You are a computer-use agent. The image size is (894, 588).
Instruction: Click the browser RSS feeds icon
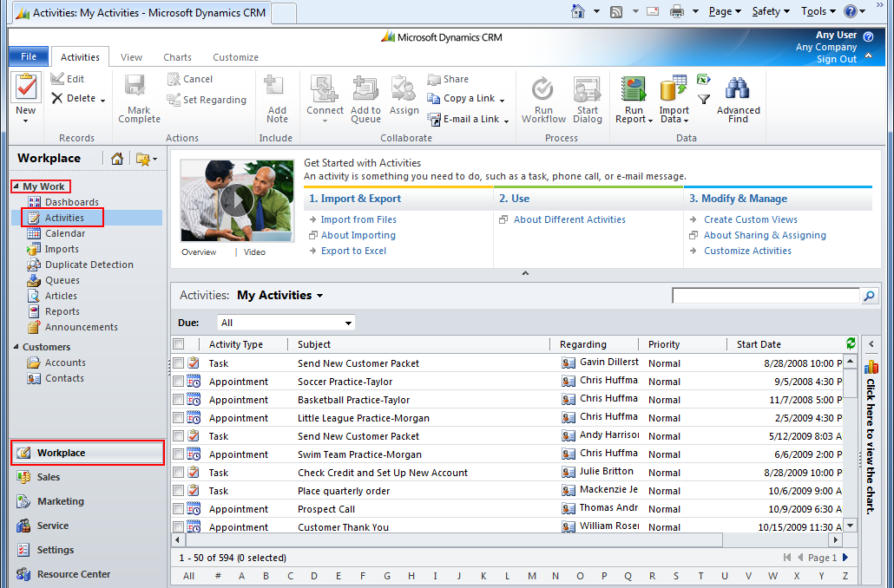(615, 11)
